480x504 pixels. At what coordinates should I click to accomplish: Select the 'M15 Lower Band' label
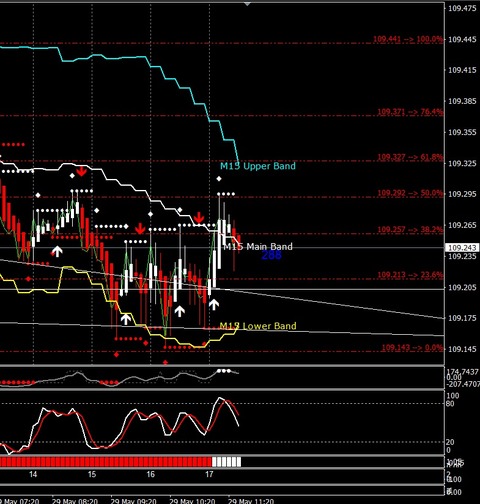(x=258, y=326)
